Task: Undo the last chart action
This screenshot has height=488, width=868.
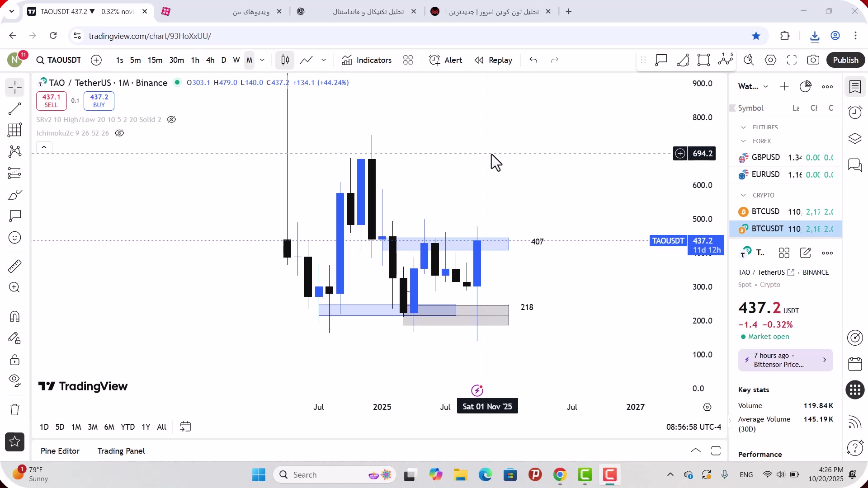Action: tap(533, 60)
